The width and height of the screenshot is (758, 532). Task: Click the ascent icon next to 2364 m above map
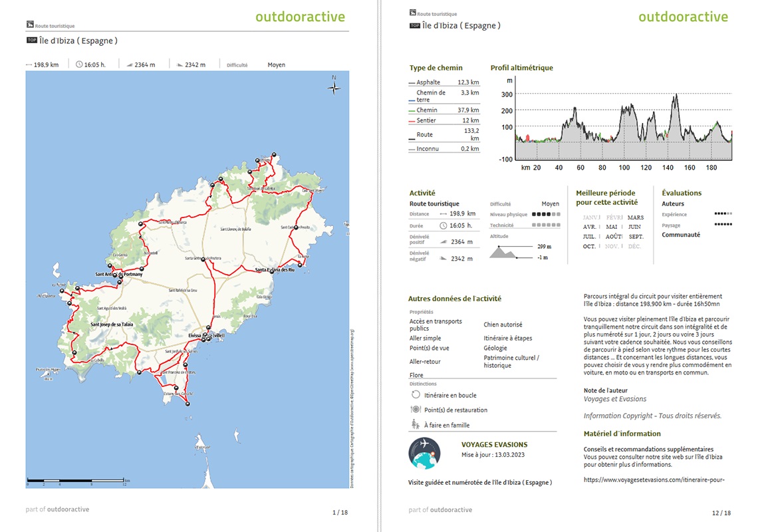click(130, 65)
